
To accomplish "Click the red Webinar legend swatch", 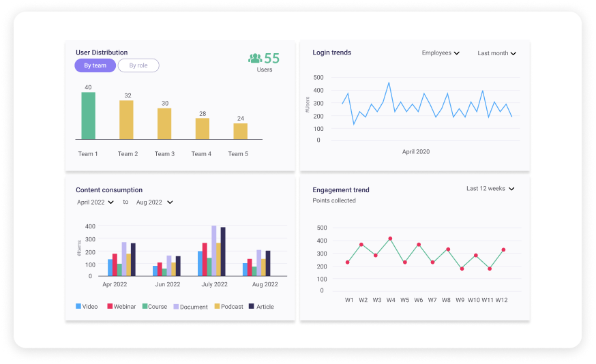I will click(x=110, y=307).
